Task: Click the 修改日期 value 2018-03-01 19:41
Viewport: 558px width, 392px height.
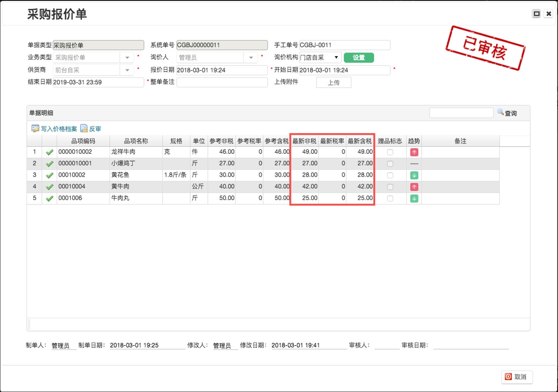Action: click(296, 345)
